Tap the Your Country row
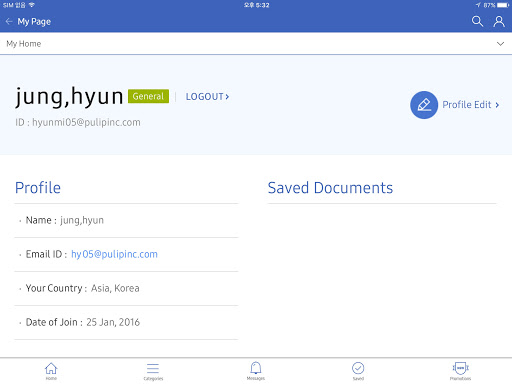Screen dimensions: 512x384 tap(126, 288)
